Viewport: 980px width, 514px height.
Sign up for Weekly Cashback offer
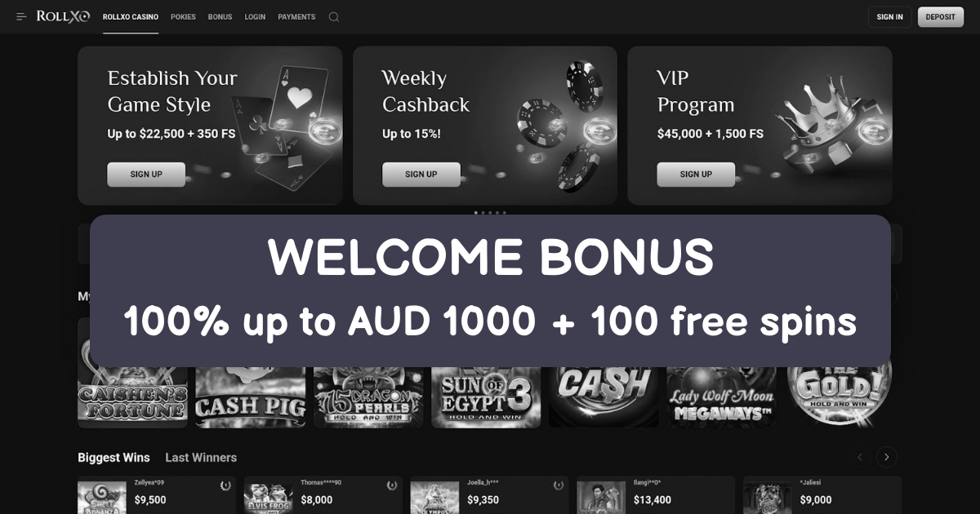coord(421,174)
